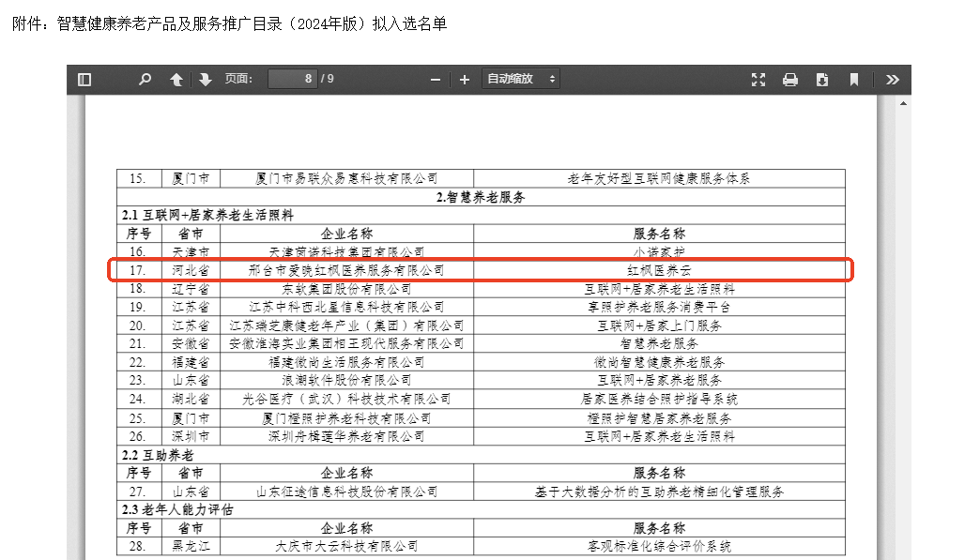Go to previous page arrow
The height and width of the screenshot is (560, 980).
pos(176,80)
